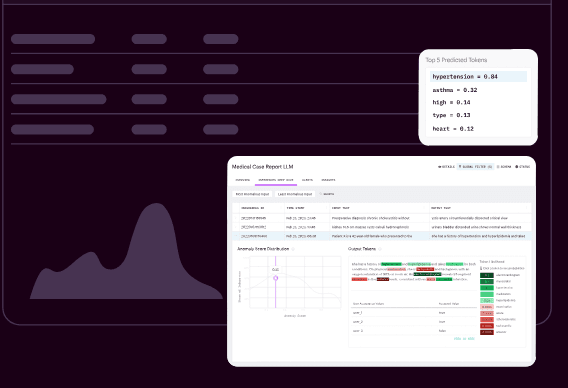Open the Global Filter control
The image size is (568, 388).
475,167
